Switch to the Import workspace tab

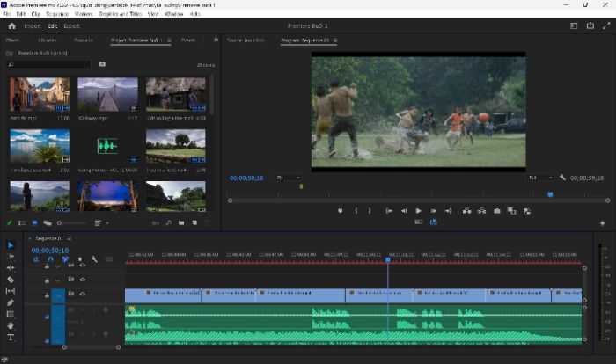[33, 25]
